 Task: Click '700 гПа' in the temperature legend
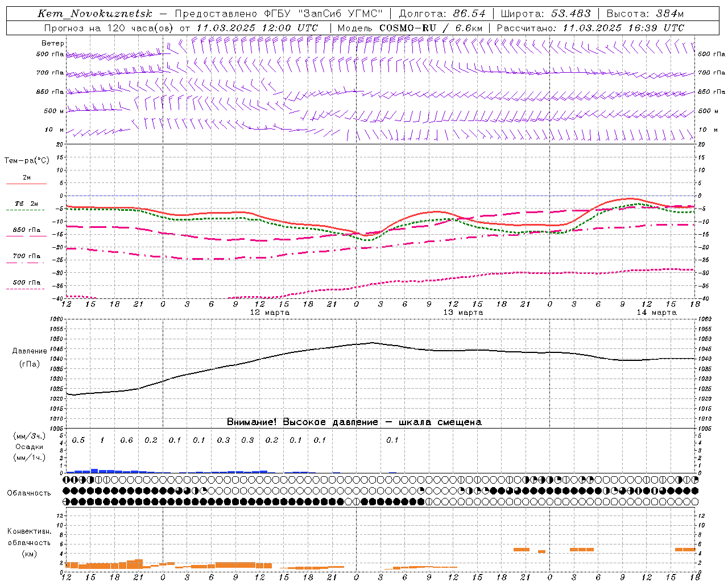point(26,256)
